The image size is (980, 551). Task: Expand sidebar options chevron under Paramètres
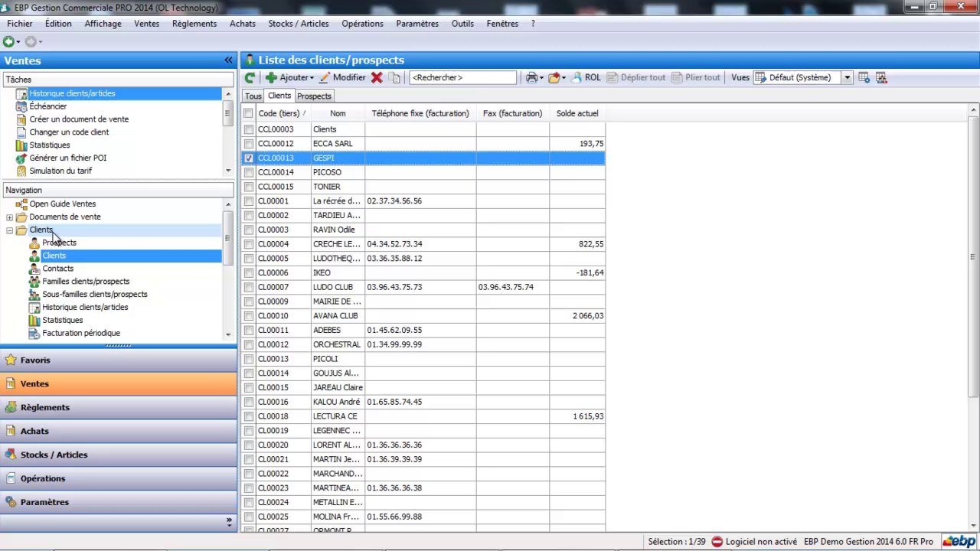[228, 522]
